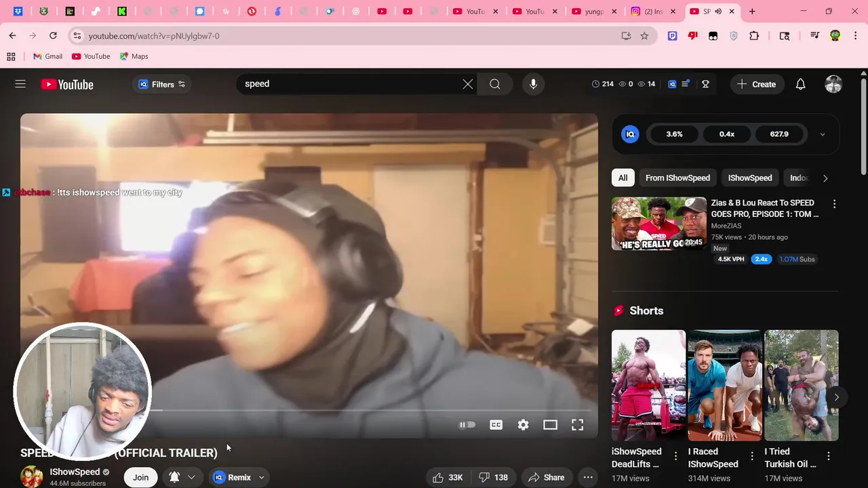Share the video
Viewport: 868px width, 488px height.
click(547, 477)
